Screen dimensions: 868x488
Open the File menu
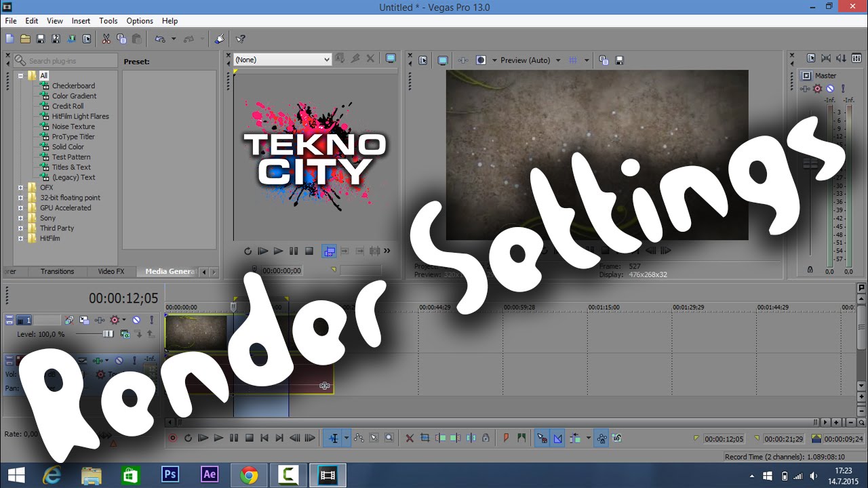coord(11,21)
